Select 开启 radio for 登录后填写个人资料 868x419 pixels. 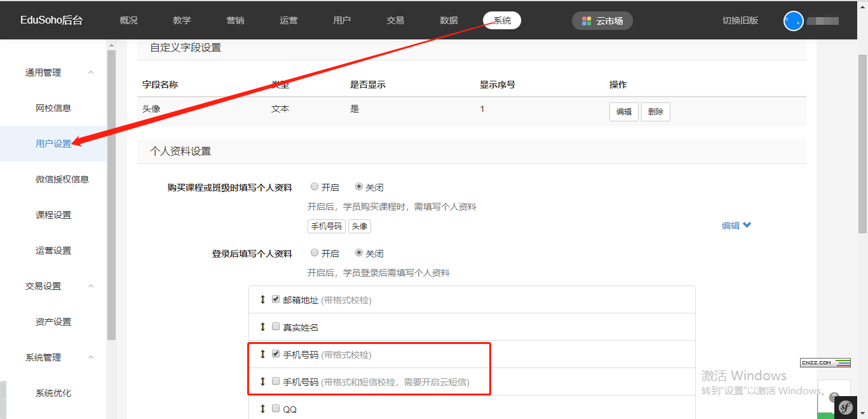(315, 253)
